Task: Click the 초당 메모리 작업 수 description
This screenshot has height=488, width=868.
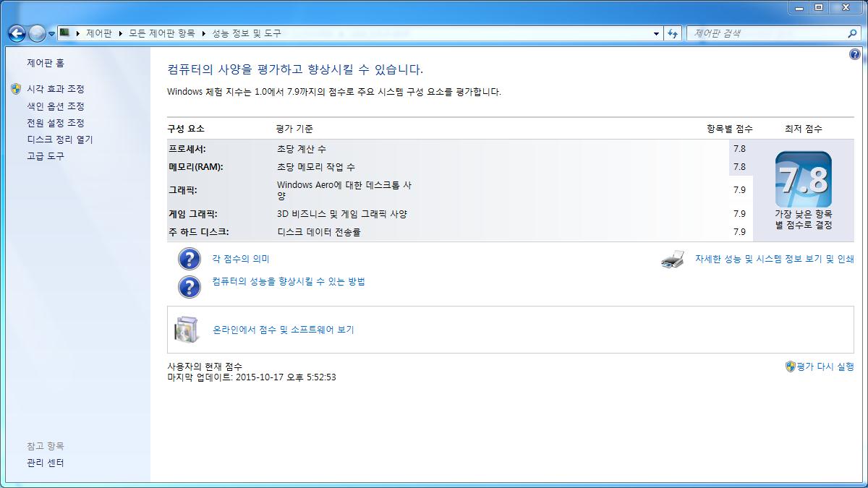Action: click(316, 167)
